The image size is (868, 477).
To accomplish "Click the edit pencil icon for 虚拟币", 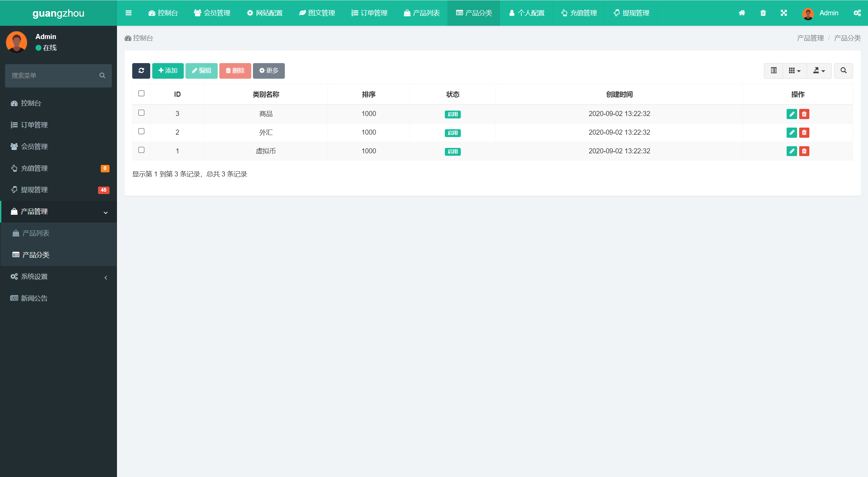I will coord(792,151).
